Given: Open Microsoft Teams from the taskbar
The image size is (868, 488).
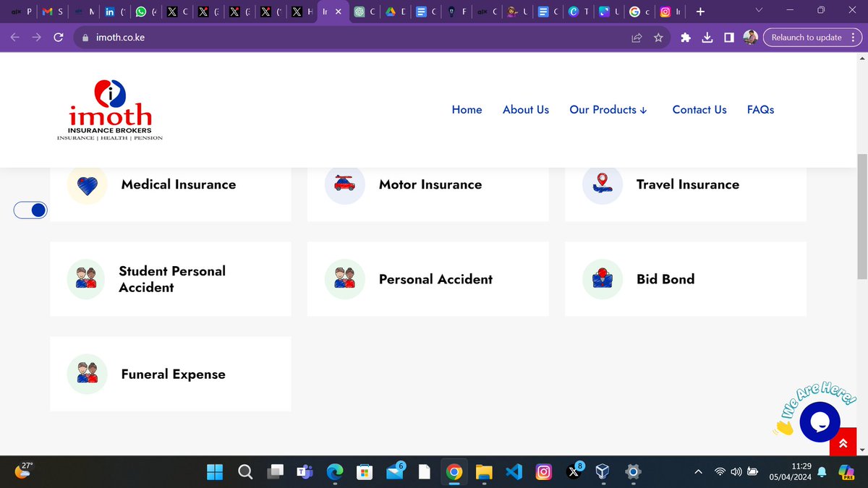Looking at the screenshot, I should [x=305, y=472].
